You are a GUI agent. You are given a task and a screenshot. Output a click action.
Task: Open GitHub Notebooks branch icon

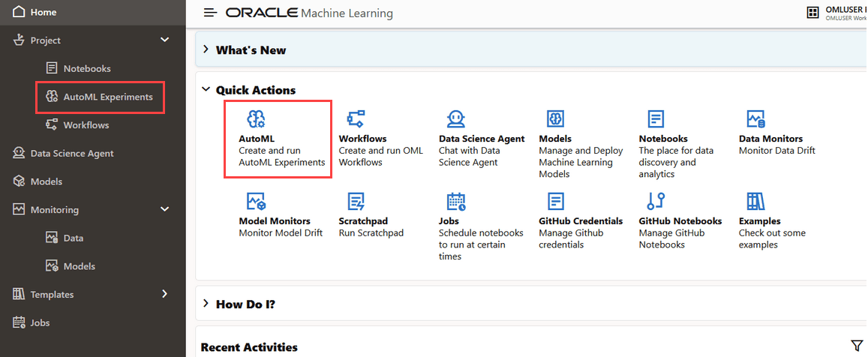(x=656, y=202)
